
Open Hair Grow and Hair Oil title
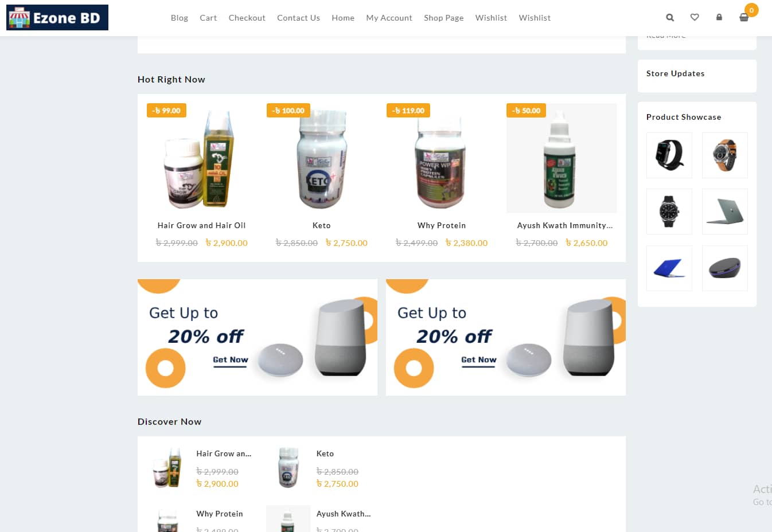click(201, 225)
